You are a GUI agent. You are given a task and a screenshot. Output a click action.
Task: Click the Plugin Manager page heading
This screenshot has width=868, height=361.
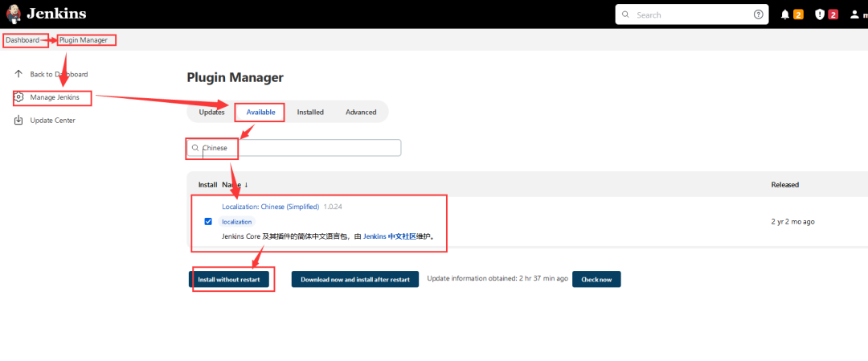[x=235, y=77]
